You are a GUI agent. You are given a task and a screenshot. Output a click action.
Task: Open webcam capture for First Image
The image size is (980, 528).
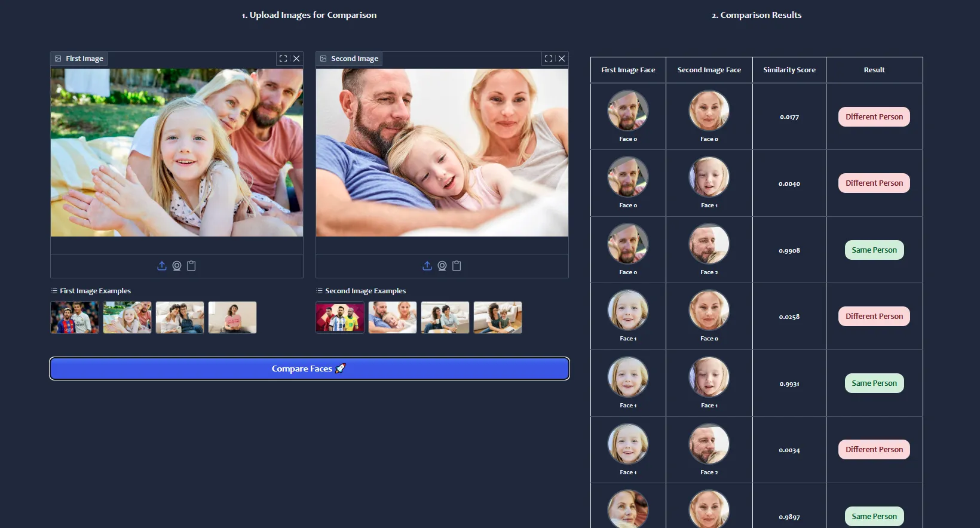(177, 266)
